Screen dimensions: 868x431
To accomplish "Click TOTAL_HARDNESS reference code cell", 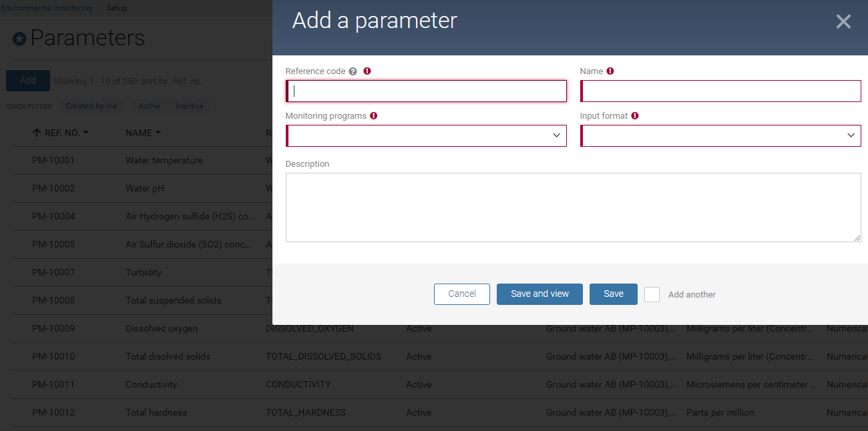I will click(306, 413).
